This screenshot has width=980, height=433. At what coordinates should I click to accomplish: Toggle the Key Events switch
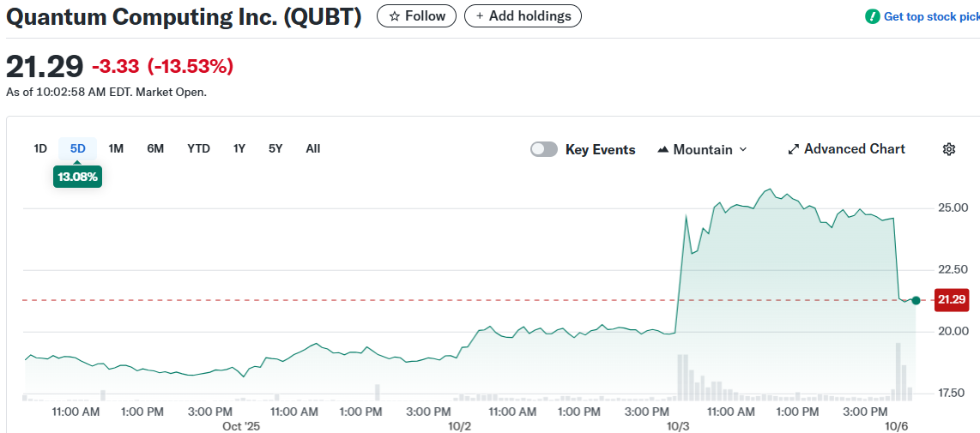544,149
